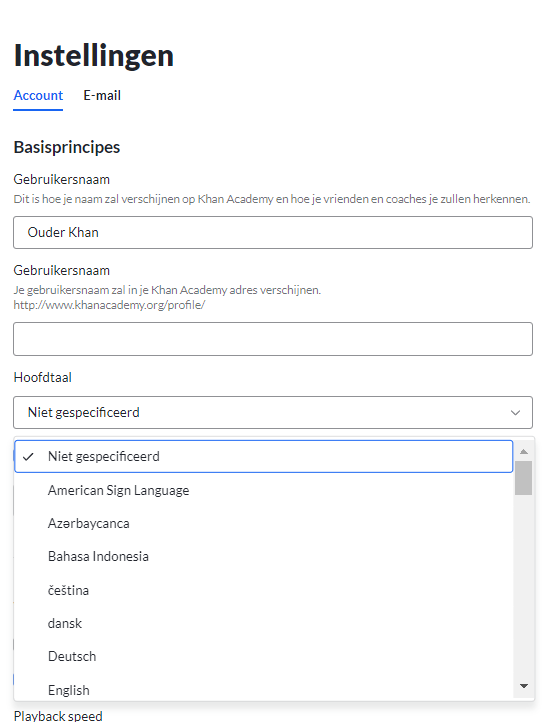Image resolution: width=552 pixels, height=722 pixels.
Task: Select čeština in the language list
Action: tap(264, 590)
